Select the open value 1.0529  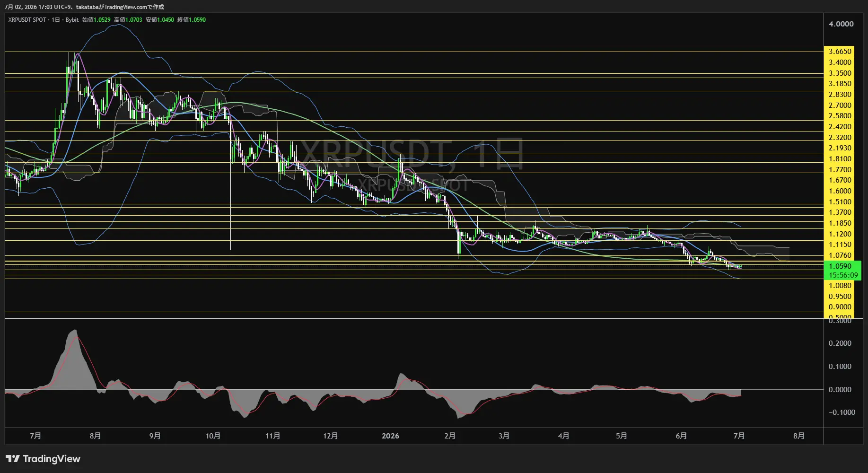[x=102, y=20]
